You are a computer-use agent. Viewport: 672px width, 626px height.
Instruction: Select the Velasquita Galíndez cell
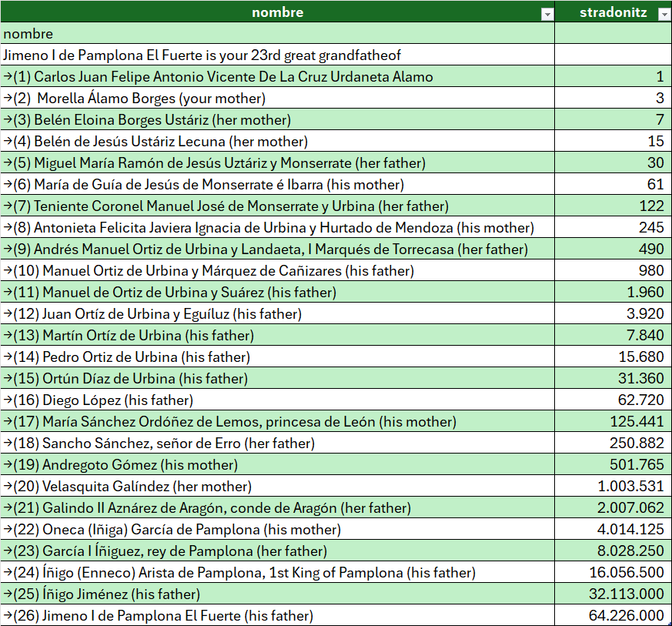278,486
